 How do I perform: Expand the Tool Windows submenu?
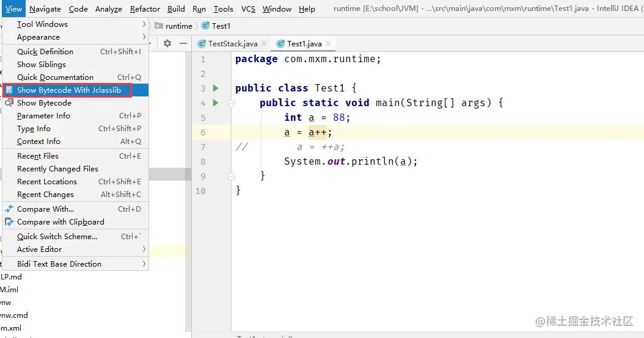pos(76,24)
